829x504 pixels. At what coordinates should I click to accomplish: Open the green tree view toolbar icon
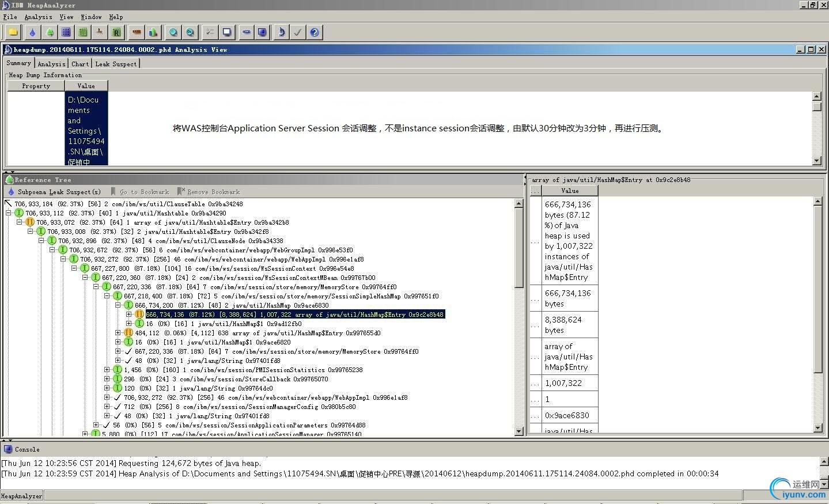click(50, 32)
